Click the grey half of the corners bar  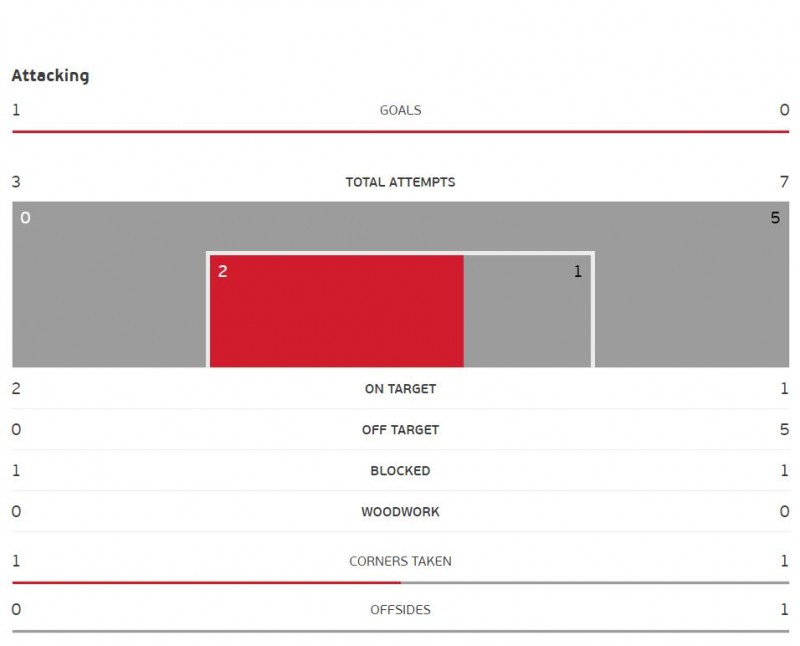pyautogui.click(x=595, y=582)
